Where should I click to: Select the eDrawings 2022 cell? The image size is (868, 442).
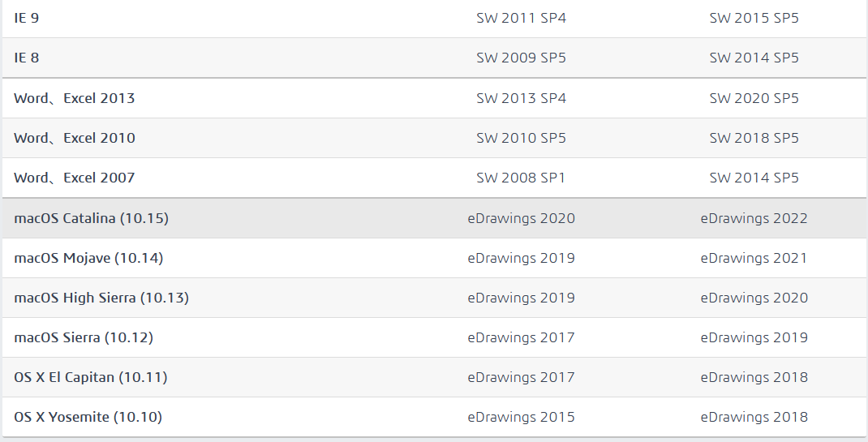point(754,218)
